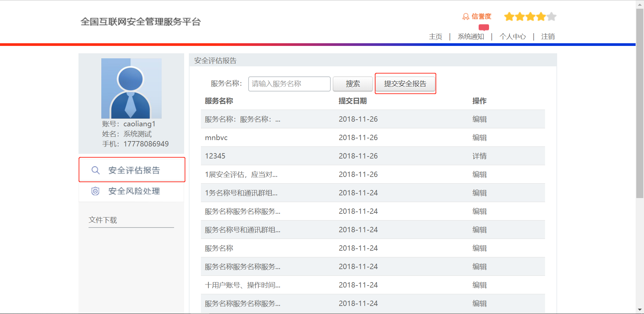Click the page vertical scrollbar thumb
This screenshot has height=314, width=644.
pos(640,103)
